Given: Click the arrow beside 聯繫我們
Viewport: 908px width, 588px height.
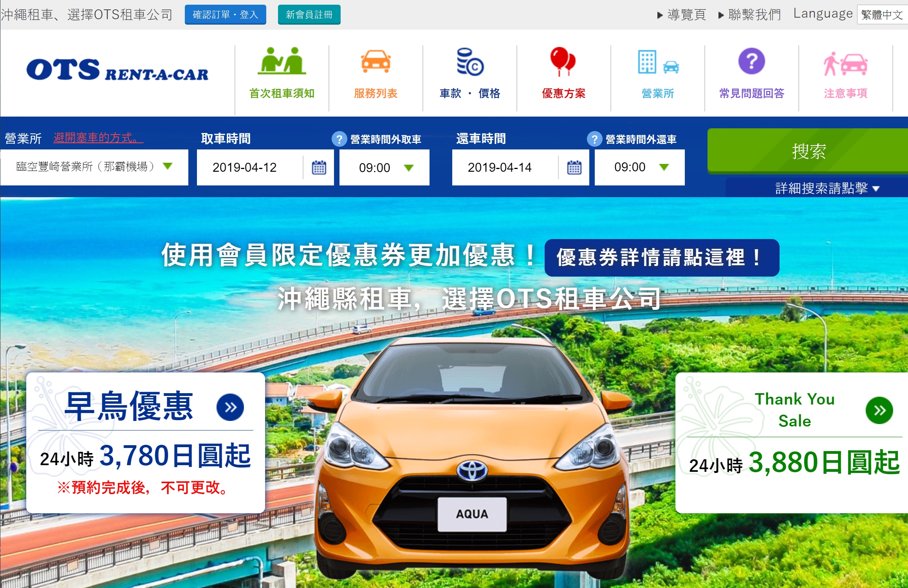Looking at the screenshot, I should click(721, 15).
